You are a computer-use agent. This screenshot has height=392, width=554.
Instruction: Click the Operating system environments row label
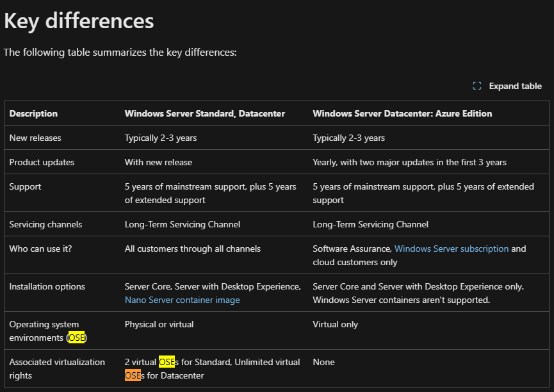tap(48, 331)
